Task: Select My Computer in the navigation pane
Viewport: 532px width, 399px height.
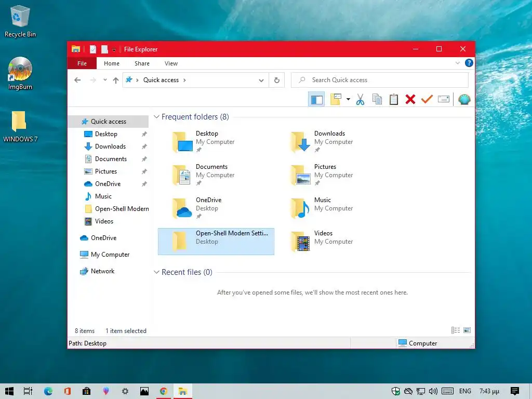Action: click(x=110, y=255)
